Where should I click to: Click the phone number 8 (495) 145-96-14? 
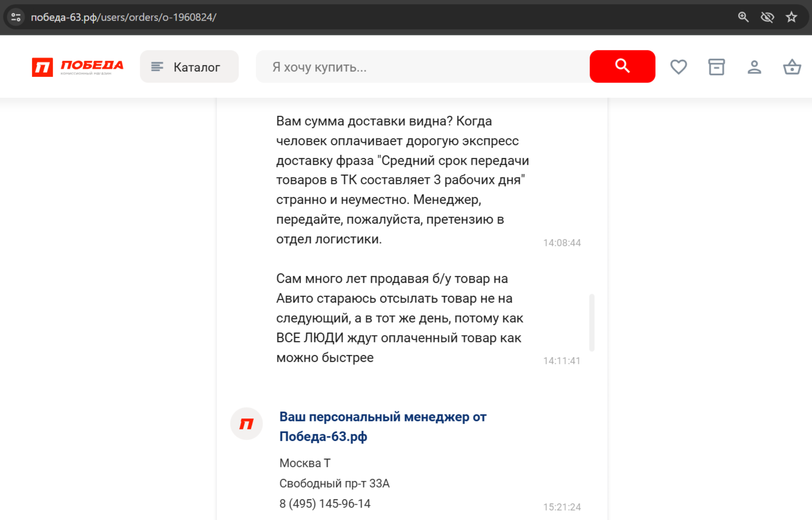pyautogui.click(x=325, y=504)
